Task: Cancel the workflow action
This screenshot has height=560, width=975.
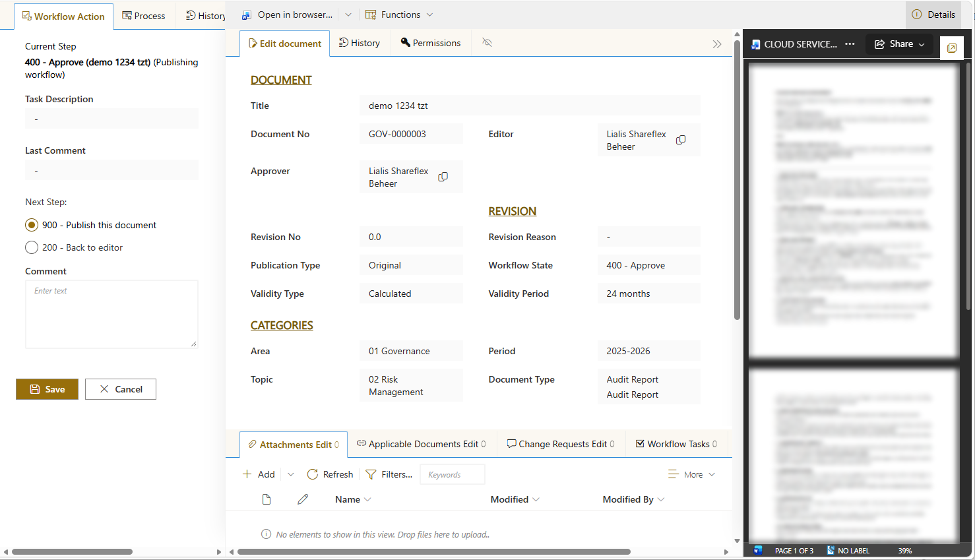Action: 121,389
